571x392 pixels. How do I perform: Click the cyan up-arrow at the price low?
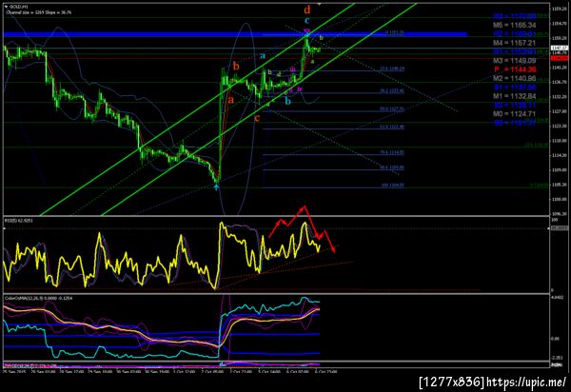(216, 187)
